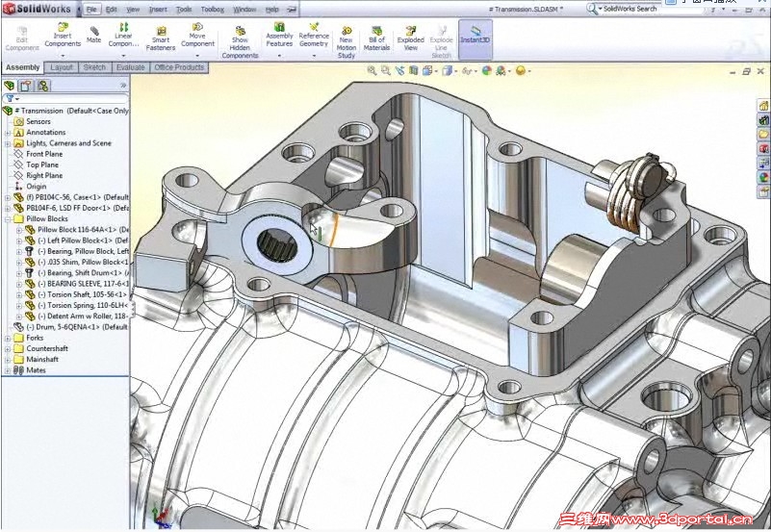The width and height of the screenshot is (771, 532).
Task: Click the Zoom to Fit magnifier icon
Action: (x=372, y=71)
